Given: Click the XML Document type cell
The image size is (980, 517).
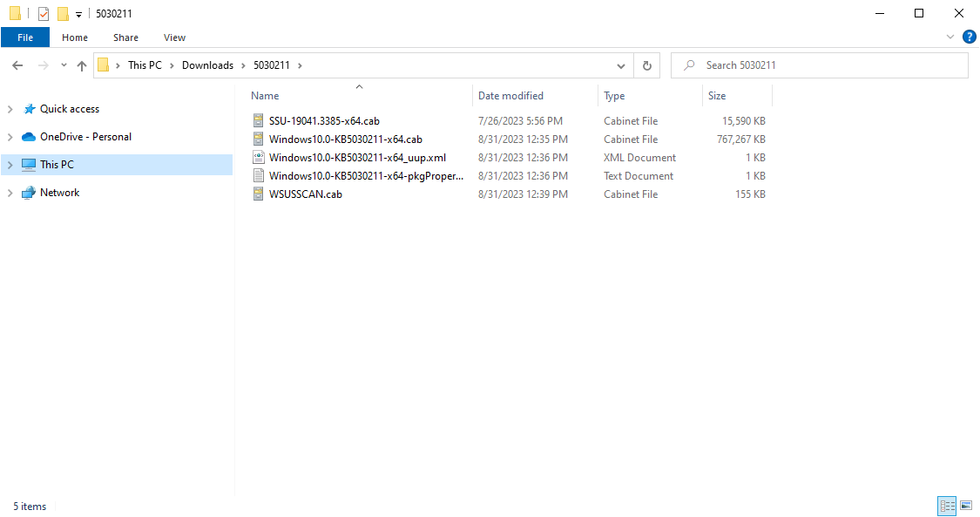Looking at the screenshot, I should (x=639, y=158).
